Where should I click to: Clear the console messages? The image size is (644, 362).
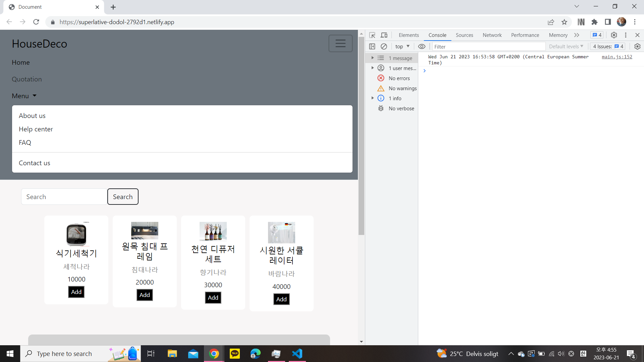point(384,46)
